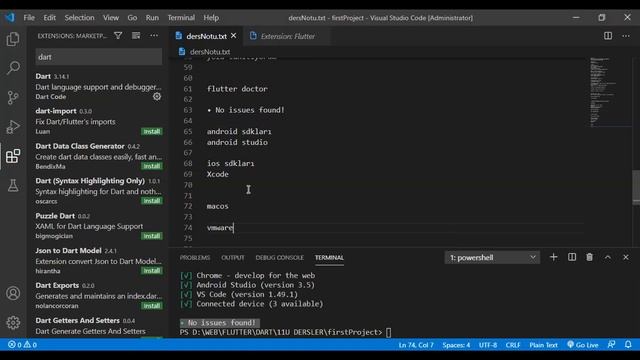Close the terminal panel

(x=626, y=257)
